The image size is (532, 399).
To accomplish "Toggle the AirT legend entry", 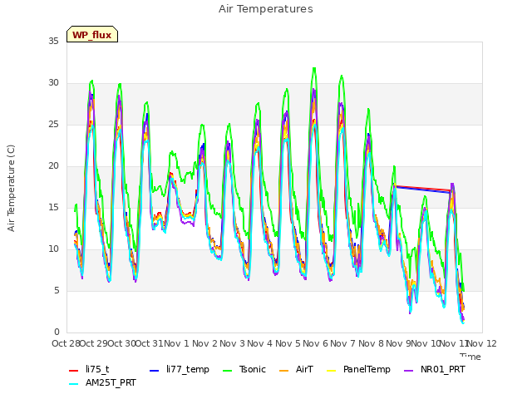I will (x=296, y=369).
